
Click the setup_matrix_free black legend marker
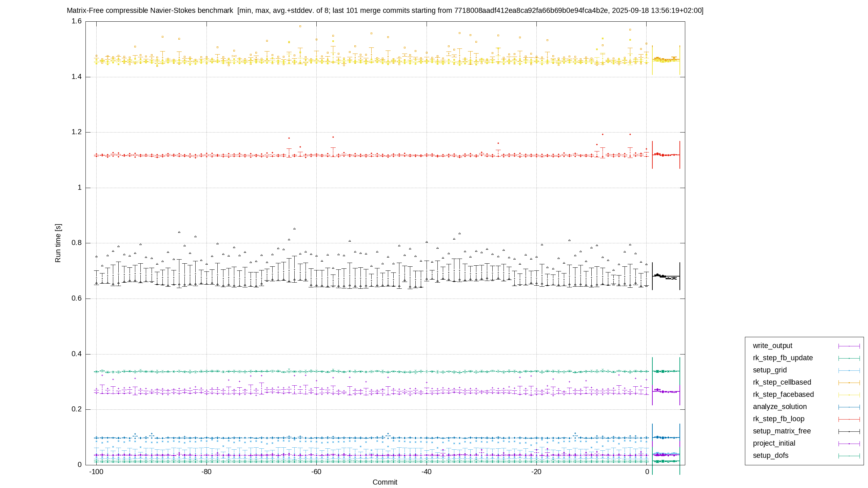849,431
